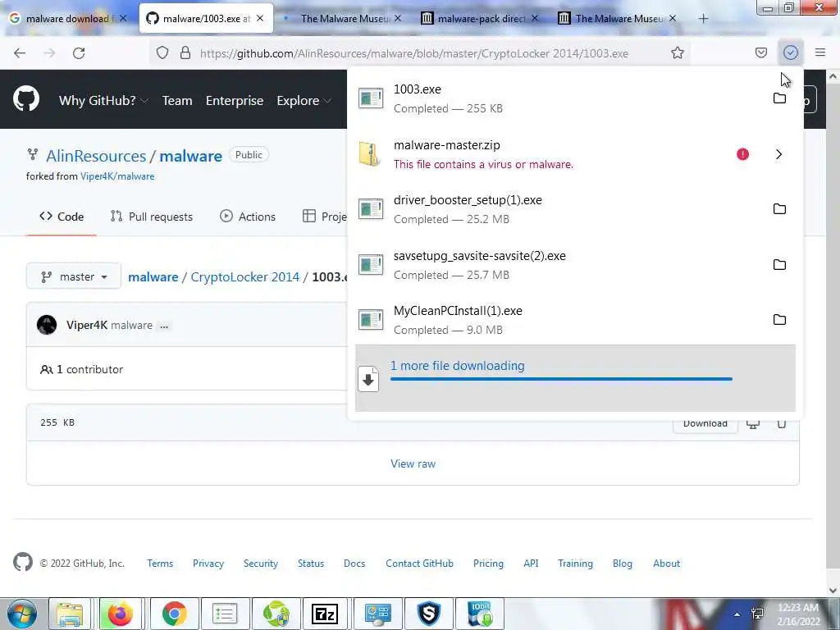
Task: Open the Actions tab
Action: click(x=248, y=217)
